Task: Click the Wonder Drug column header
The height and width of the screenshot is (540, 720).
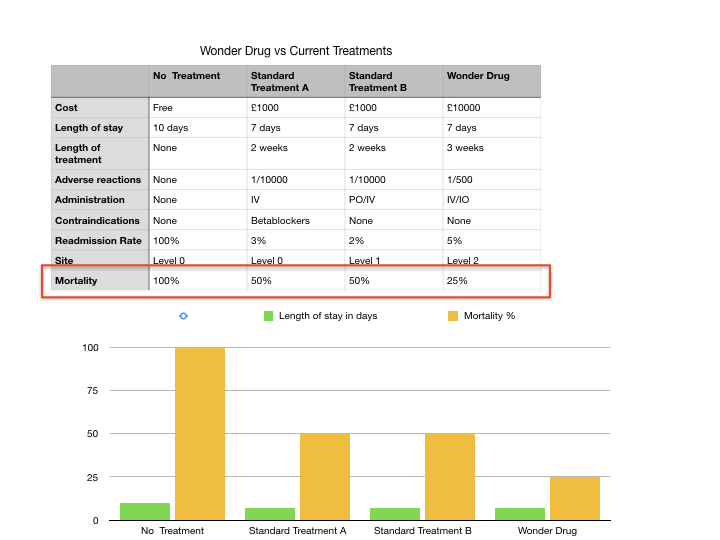Action: click(492, 81)
